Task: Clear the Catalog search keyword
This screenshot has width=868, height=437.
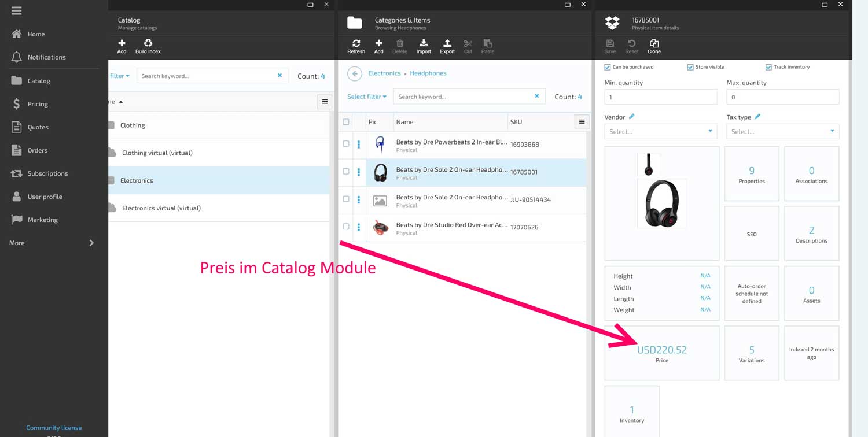Action: (280, 76)
